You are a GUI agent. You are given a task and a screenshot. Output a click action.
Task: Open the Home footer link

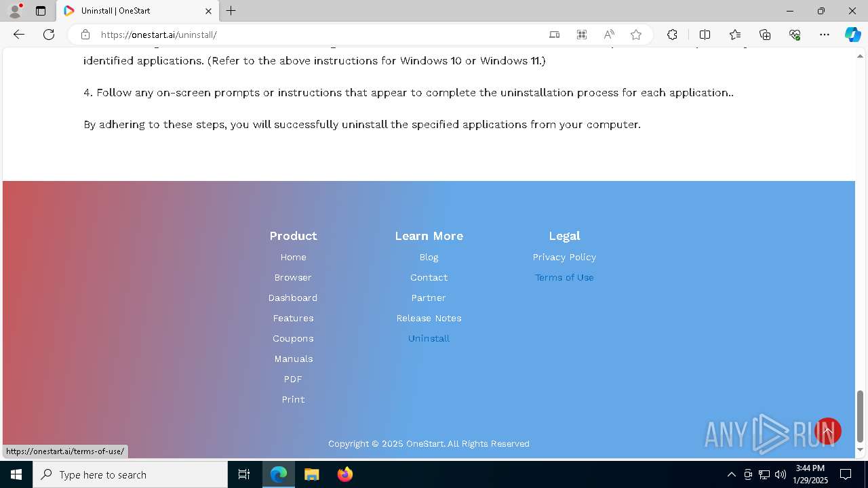coord(293,257)
